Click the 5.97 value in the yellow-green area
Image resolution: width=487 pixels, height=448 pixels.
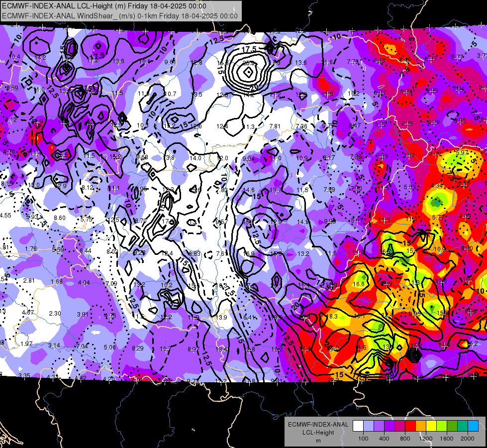click(x=462, y=153)
